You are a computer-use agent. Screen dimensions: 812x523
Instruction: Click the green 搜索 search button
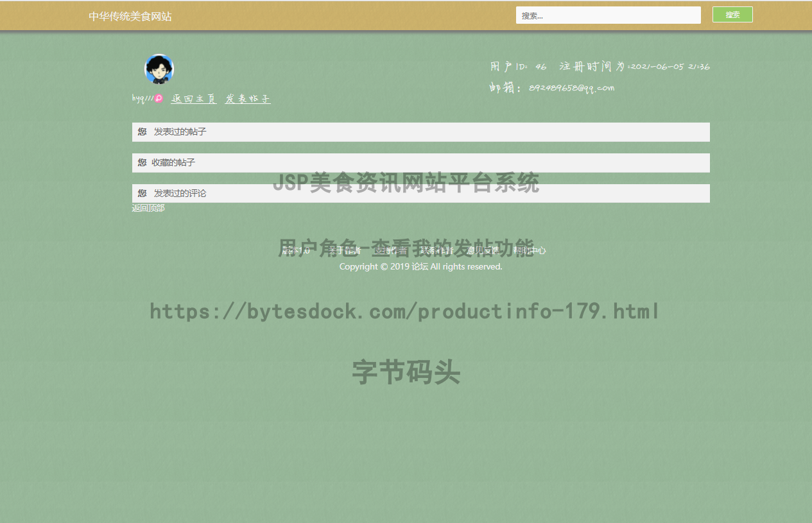point(732,14)
